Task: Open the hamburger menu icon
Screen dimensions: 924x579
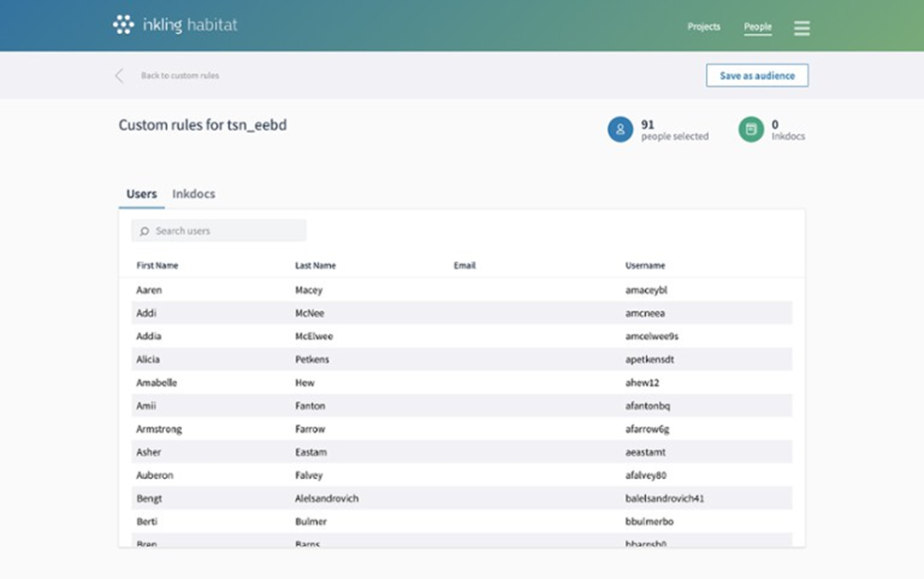Action: click(x=801, y=28)
